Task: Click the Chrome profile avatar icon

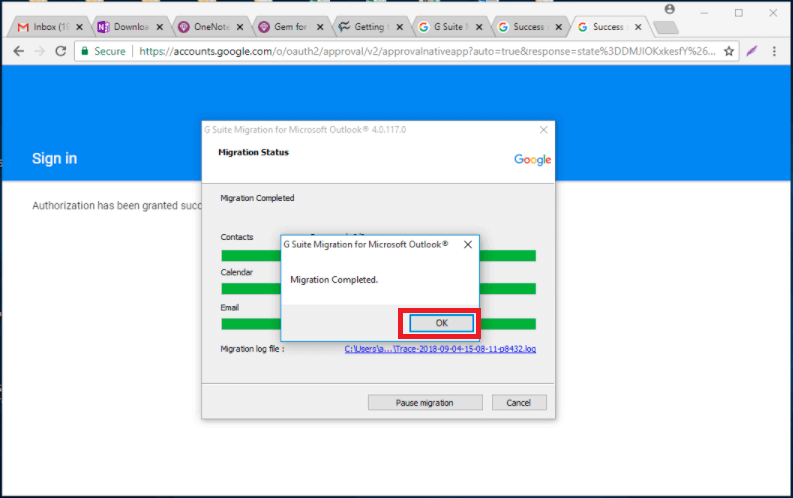Action: tap(670, 9)
